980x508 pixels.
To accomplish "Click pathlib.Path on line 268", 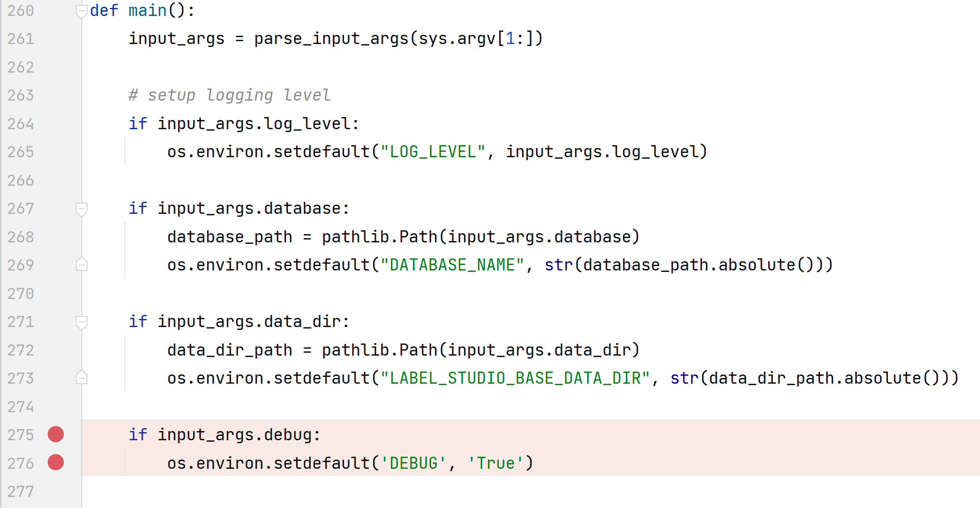I will [x=380, y=237].
